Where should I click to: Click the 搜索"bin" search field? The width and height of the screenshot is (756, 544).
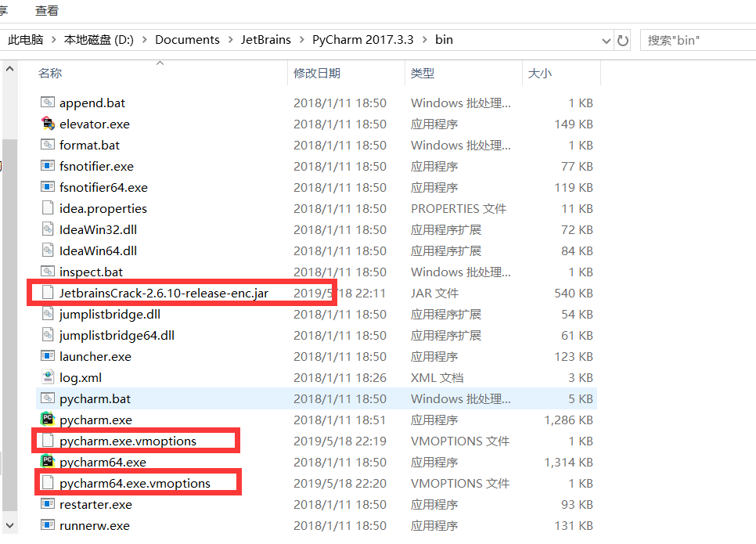pos(698,40)
